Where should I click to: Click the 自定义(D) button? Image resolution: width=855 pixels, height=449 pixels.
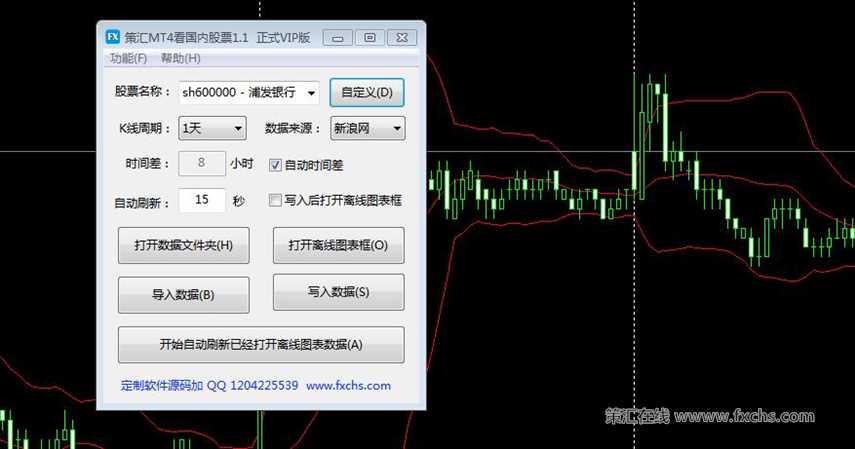tap(367, 92)
